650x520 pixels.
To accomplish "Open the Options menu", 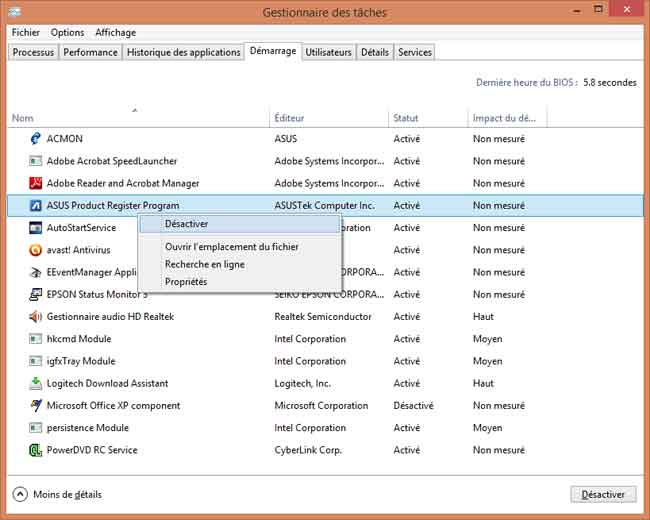I will pyautogui.click(x=68, y=32).
